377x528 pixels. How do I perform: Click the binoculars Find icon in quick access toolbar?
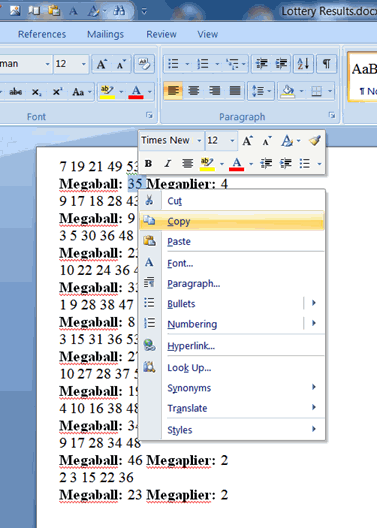[x=118, y=11]
